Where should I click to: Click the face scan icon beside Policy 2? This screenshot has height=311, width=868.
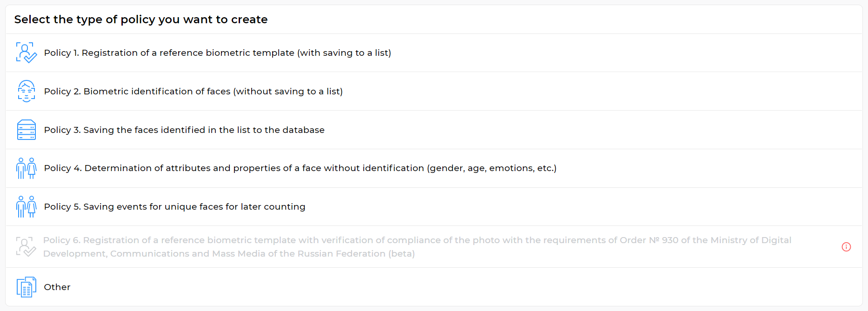[x=27, y=91]
